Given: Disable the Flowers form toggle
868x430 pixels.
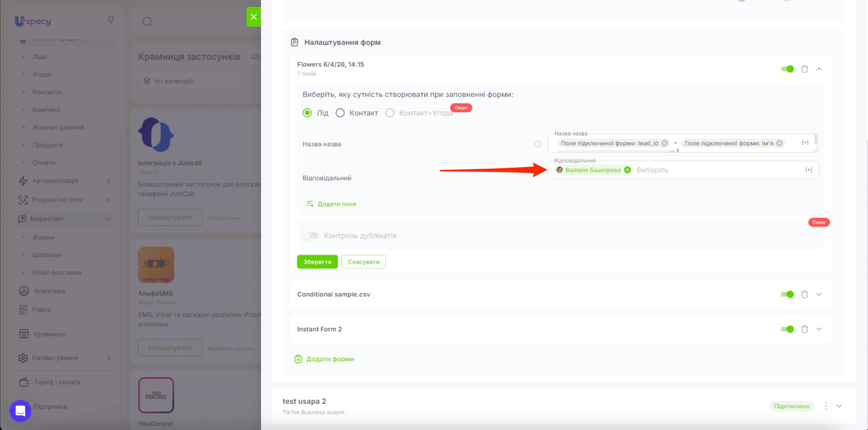Looking at the screenshot, I should tap(787, 69).
